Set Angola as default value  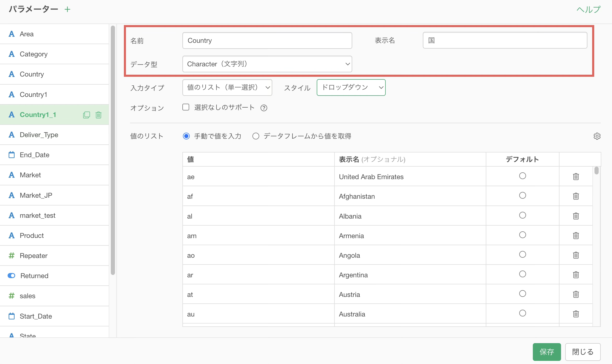(523, 255)
